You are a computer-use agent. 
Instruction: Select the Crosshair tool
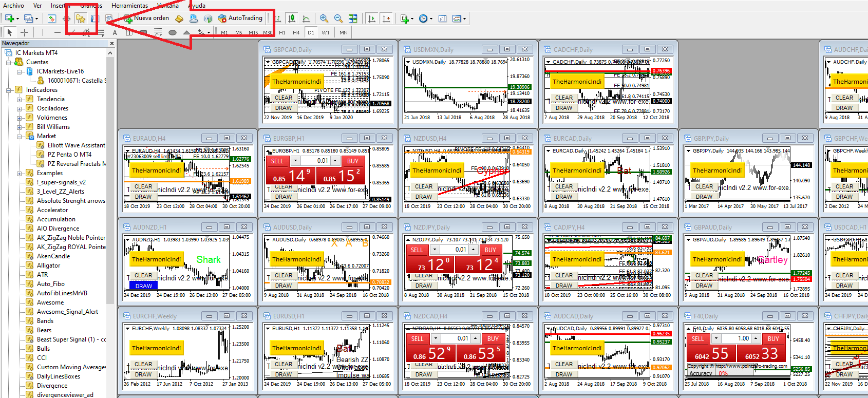tap(24, 32)
